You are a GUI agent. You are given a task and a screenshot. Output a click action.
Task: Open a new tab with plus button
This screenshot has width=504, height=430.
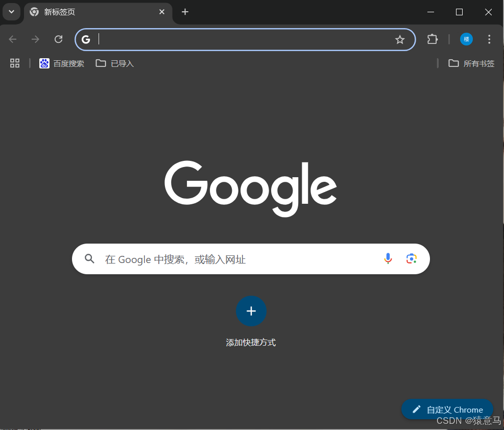click(185, 12)
